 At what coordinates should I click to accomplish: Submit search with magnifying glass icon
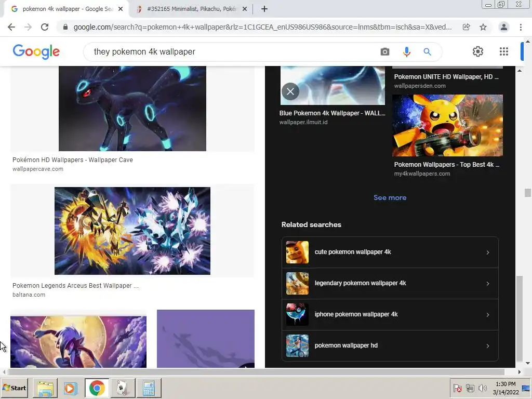[427, 52]
